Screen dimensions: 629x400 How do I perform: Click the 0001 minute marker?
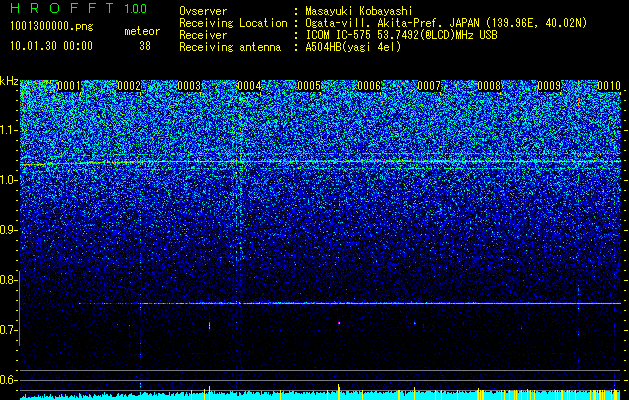(69, 86)
